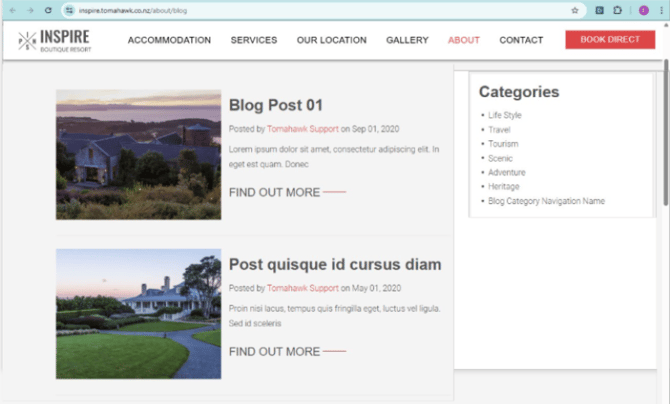Click the browser back arrow

coord(12,10)
